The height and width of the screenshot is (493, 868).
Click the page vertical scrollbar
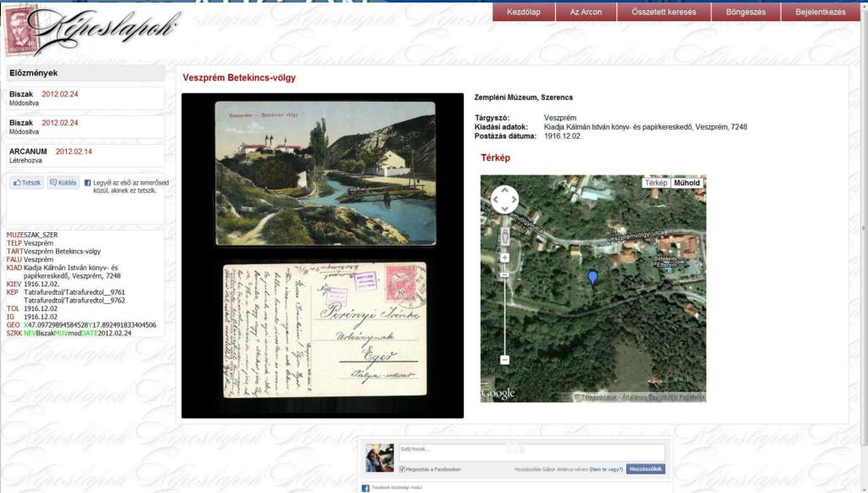tap(864, 227)
